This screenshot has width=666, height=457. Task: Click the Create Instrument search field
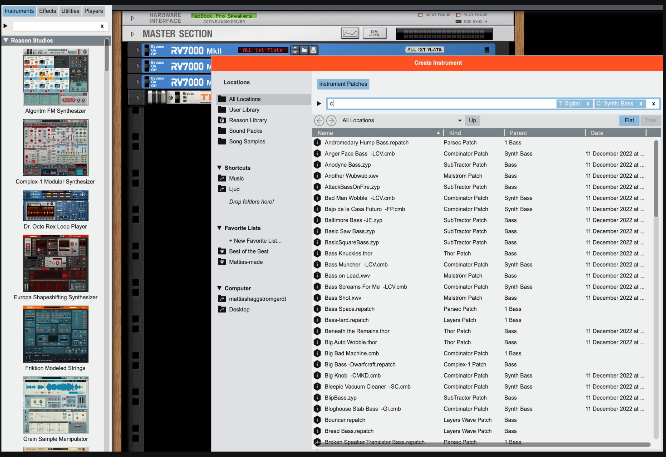pos(442,103)
